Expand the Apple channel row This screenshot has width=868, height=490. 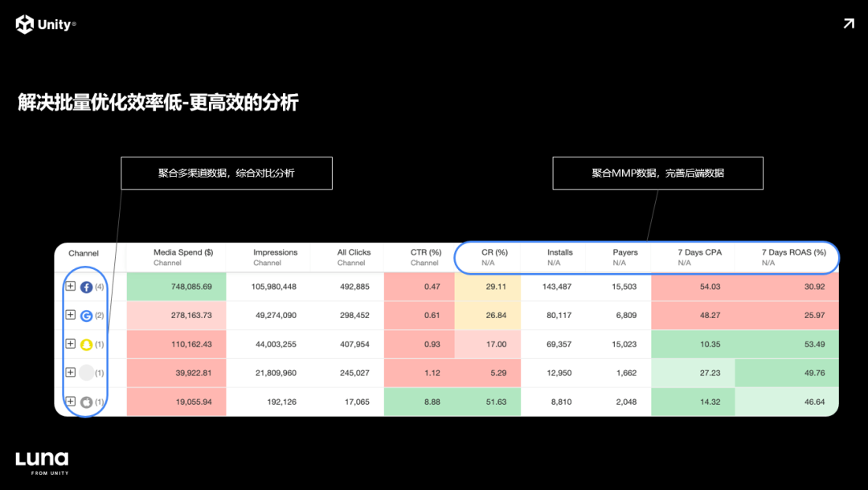point(70,402)
